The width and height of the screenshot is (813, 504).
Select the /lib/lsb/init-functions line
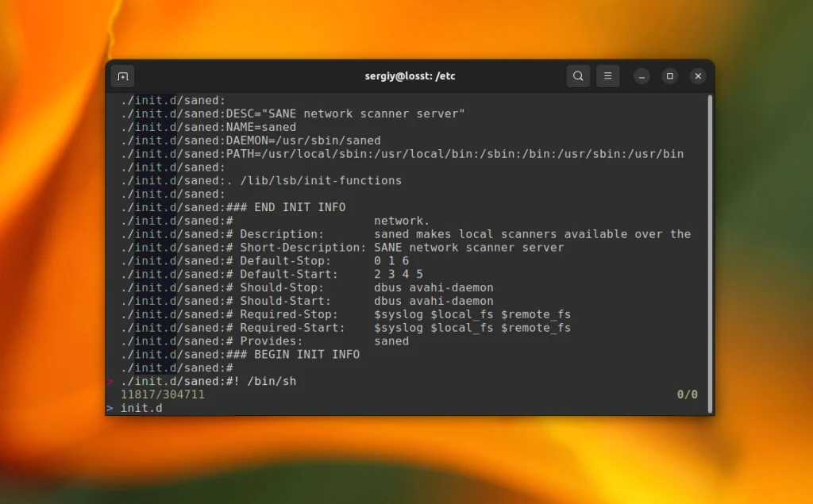point(261,180)
